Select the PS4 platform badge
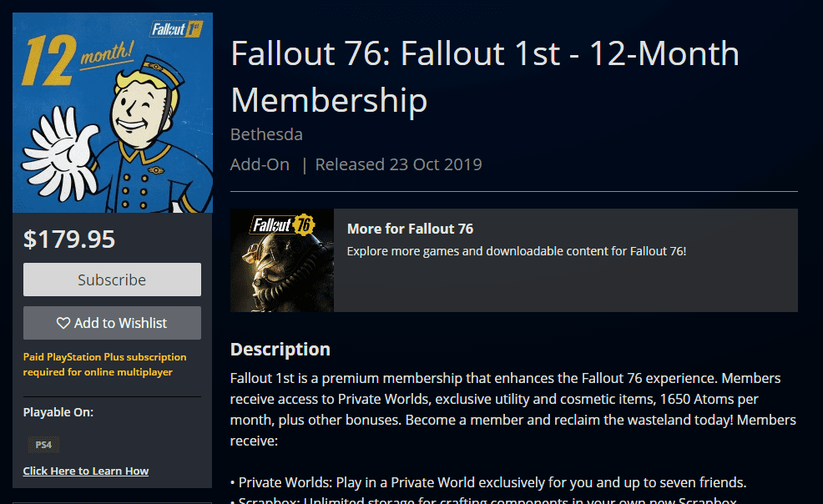 (43, 445)
